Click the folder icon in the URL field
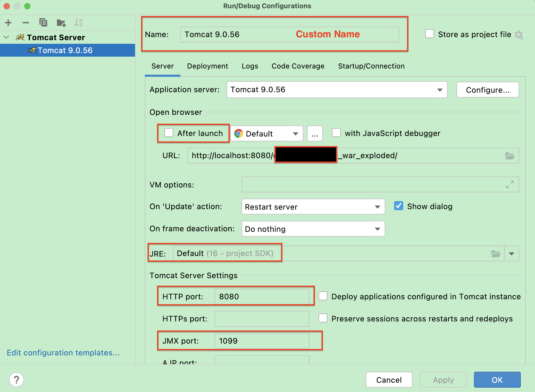535x392 pixels. pyautogui.click(x=509, y=156)
